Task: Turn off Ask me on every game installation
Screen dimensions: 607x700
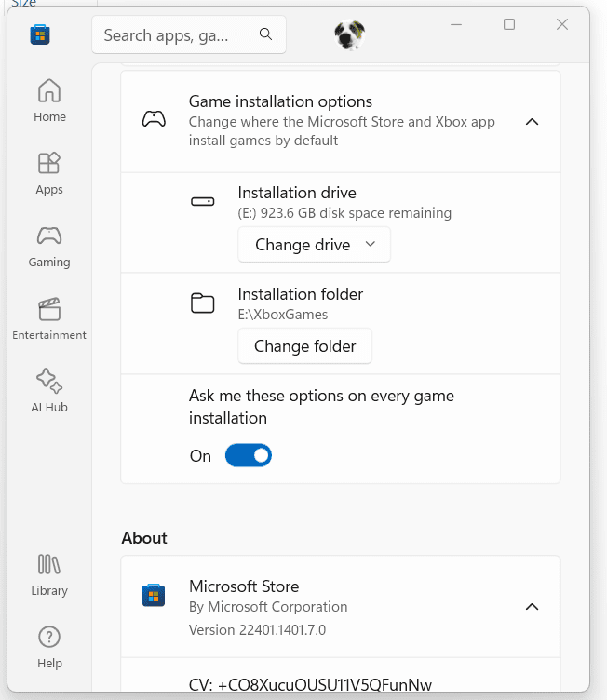Action: tap(249, 455)
